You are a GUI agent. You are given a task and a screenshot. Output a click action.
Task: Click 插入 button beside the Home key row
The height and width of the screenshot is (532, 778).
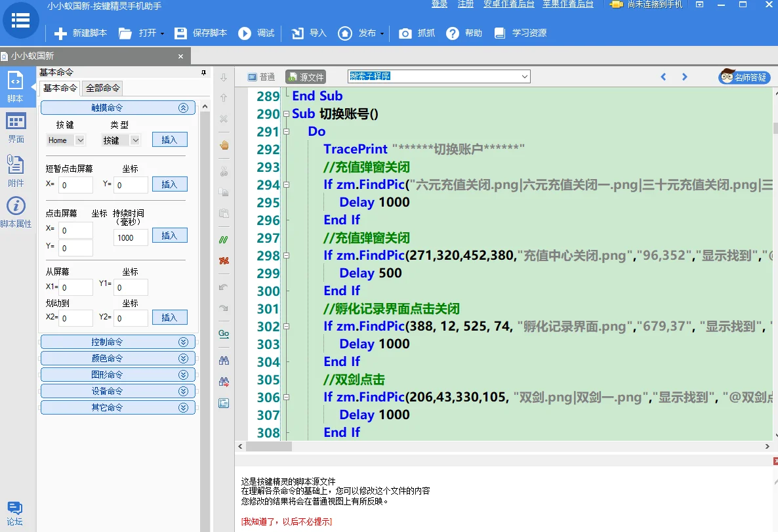170,140
